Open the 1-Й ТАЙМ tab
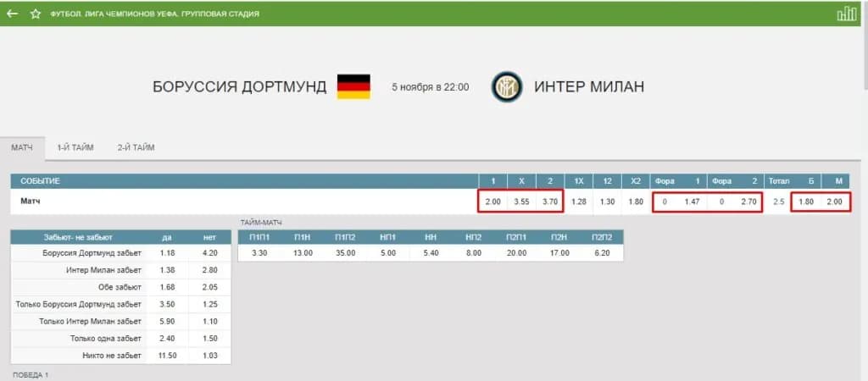 click(75, 147)
